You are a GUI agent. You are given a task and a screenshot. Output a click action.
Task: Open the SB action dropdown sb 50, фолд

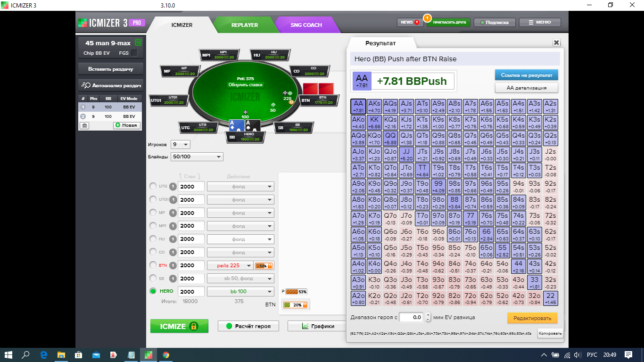click(240, 278)
